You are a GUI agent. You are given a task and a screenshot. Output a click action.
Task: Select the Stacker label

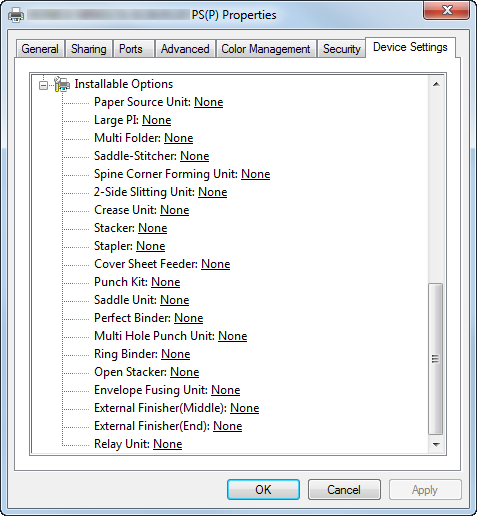(x=115, y=228)
